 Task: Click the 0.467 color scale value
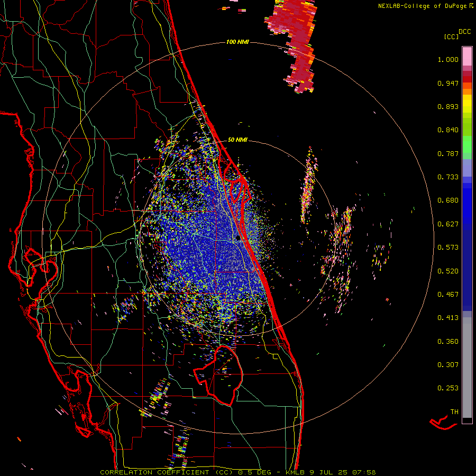pos(448,295)
